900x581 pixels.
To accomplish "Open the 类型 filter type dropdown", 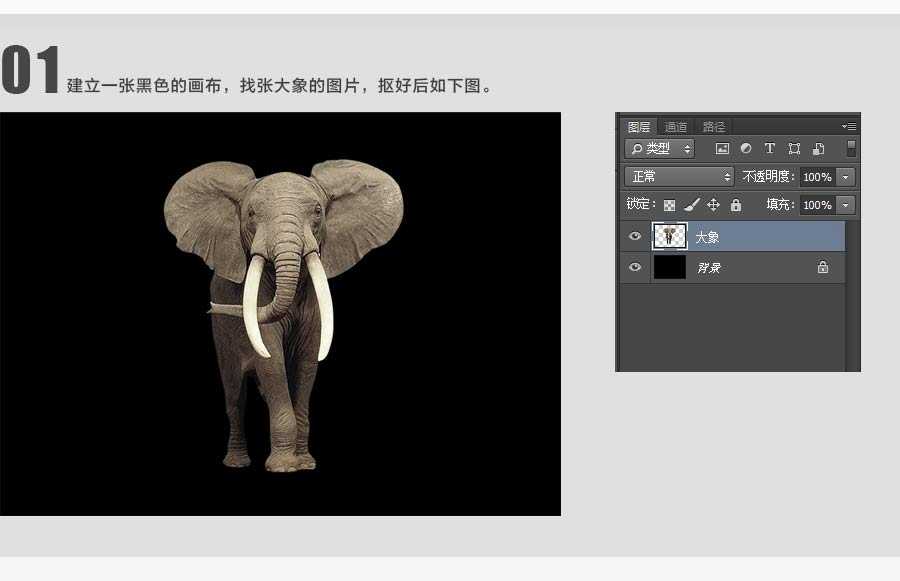I will (x=660, y=149).
